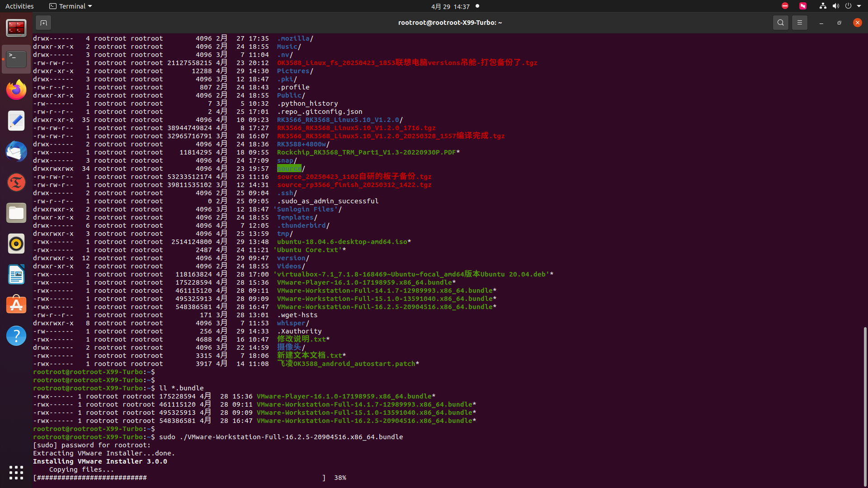The height and width of the screenshot is (488, 868).
Task: Click the red do-not-disturb tray indicator
Action: pyautogui.click(x=785, y=6)
